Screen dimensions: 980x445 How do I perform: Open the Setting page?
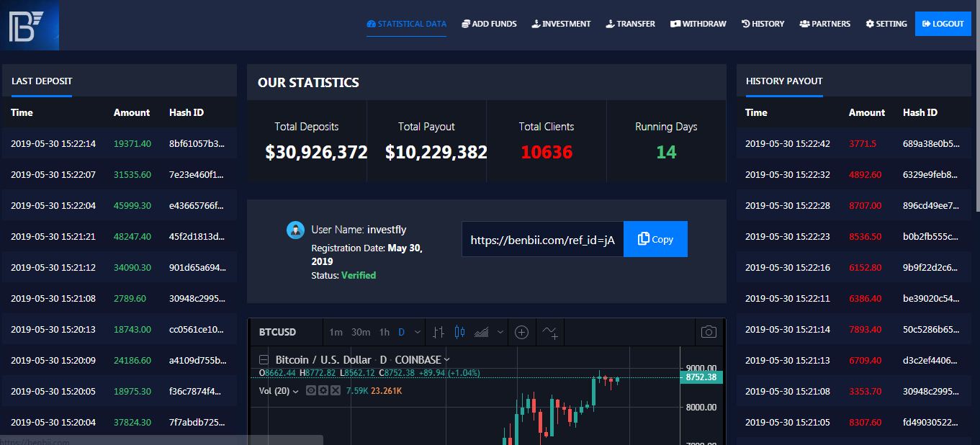pyautogui.click(x=886, y=24)
